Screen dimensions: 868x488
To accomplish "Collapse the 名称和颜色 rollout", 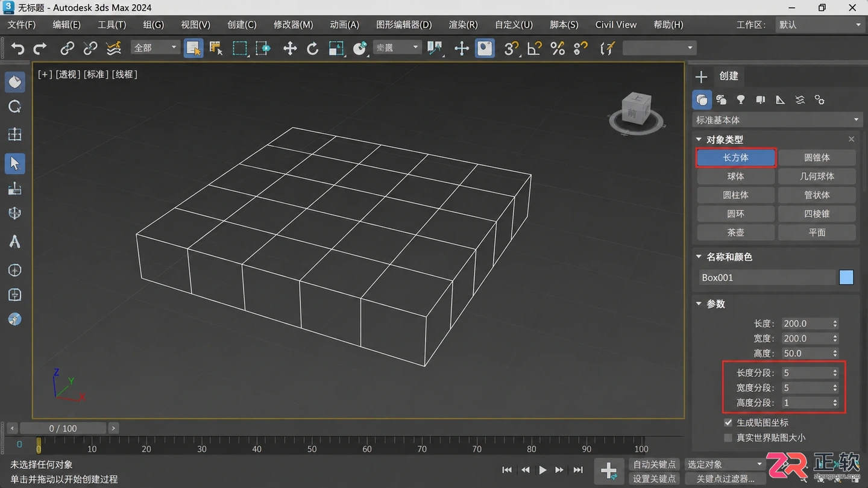I will point(699,257).
